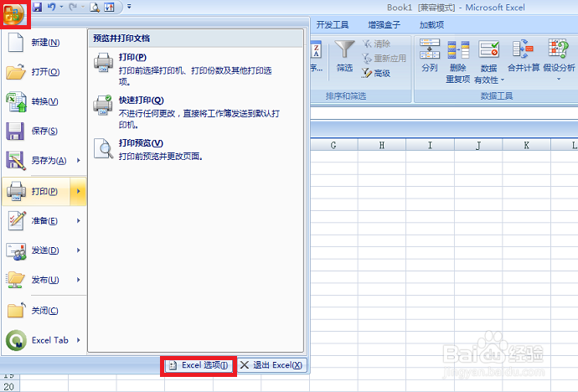
Task: Choose 转换(V) in Office menu
Action: click(x=44, y=101)
